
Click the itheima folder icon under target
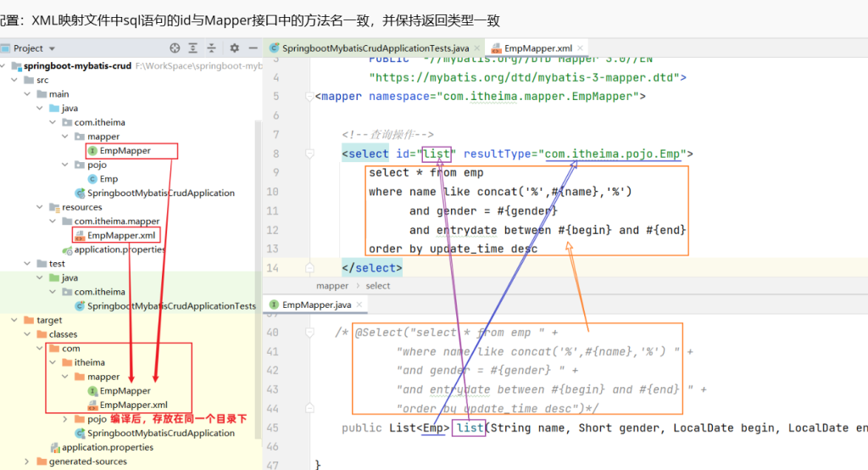(x=67, y=362)
